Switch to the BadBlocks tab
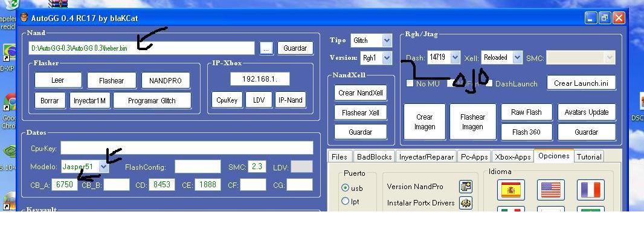This screenshot has height=232, width=644. tap(374, 156)
